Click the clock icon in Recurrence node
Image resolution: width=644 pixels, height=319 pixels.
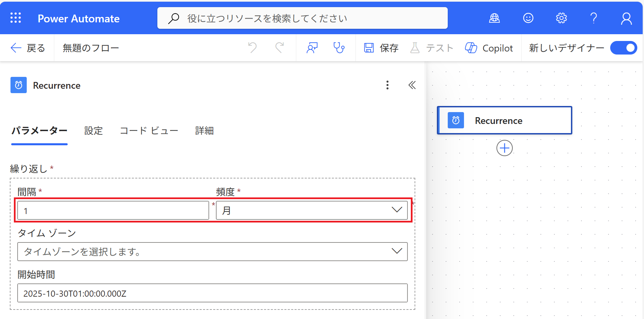(456, 120)
